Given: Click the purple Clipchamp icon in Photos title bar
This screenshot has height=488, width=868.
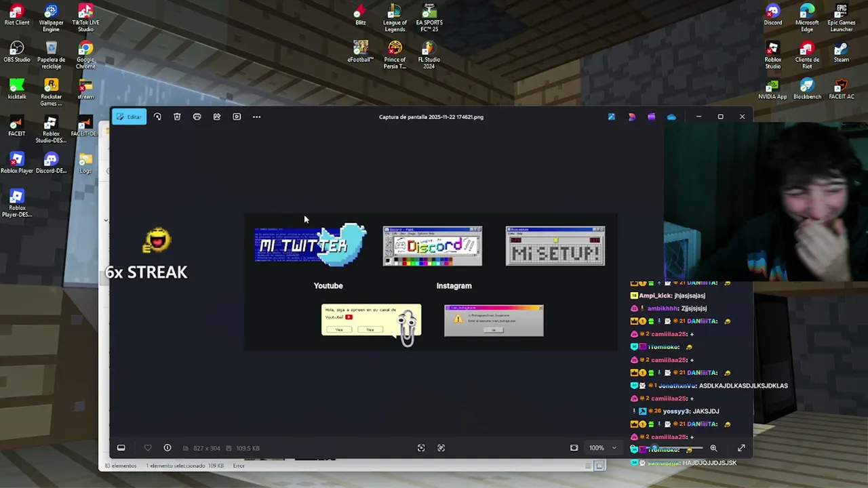Looking at the screenshot, I should point(651,117).
